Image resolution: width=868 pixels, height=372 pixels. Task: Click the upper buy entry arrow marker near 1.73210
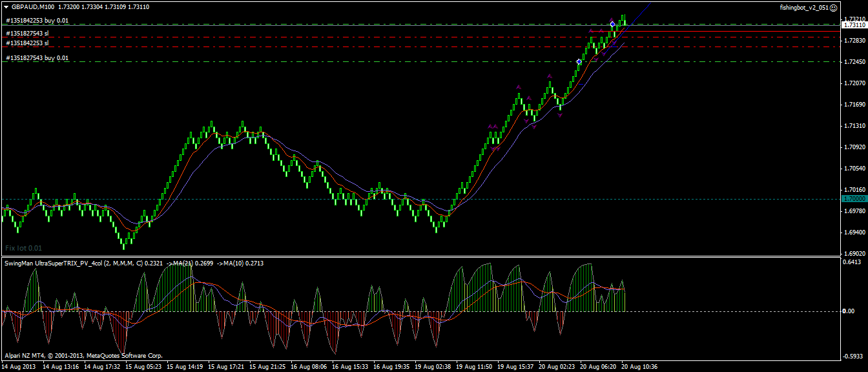coord(612,24)
